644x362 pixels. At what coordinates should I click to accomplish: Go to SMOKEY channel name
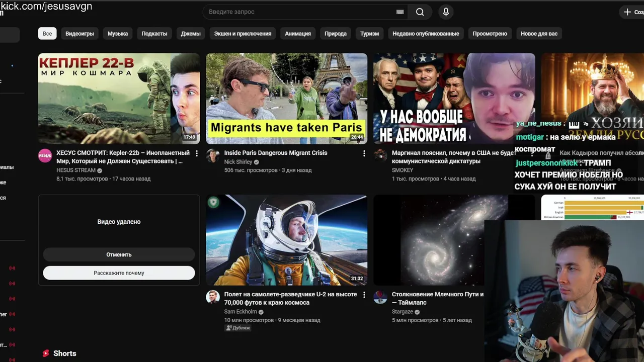pyautogui.click(x=403, y=170)
